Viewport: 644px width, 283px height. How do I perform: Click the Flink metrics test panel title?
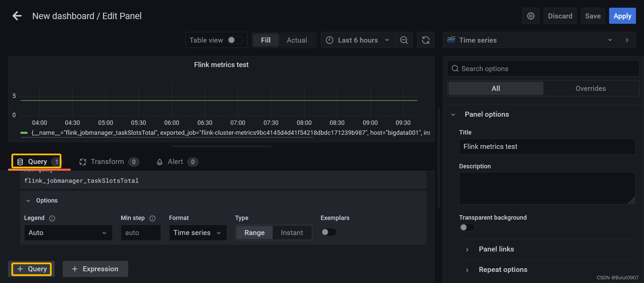coord(221,65)
